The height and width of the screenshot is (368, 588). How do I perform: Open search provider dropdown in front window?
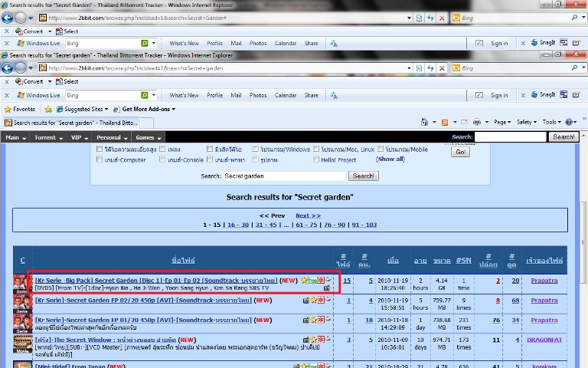tap(583, 67)
